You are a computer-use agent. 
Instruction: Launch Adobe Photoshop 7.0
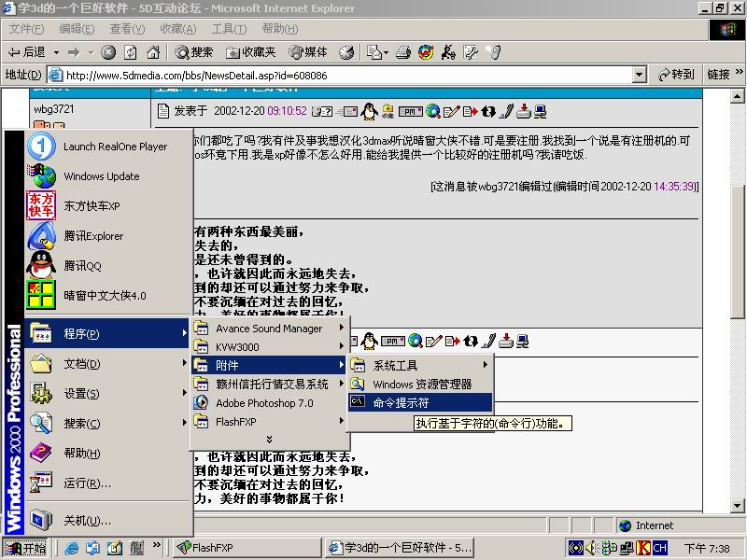coord(270,403)
